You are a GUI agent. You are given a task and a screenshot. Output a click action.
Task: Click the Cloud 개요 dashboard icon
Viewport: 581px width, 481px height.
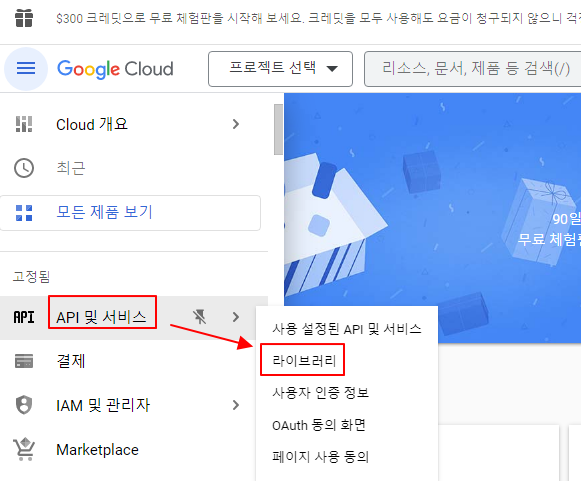24,124
